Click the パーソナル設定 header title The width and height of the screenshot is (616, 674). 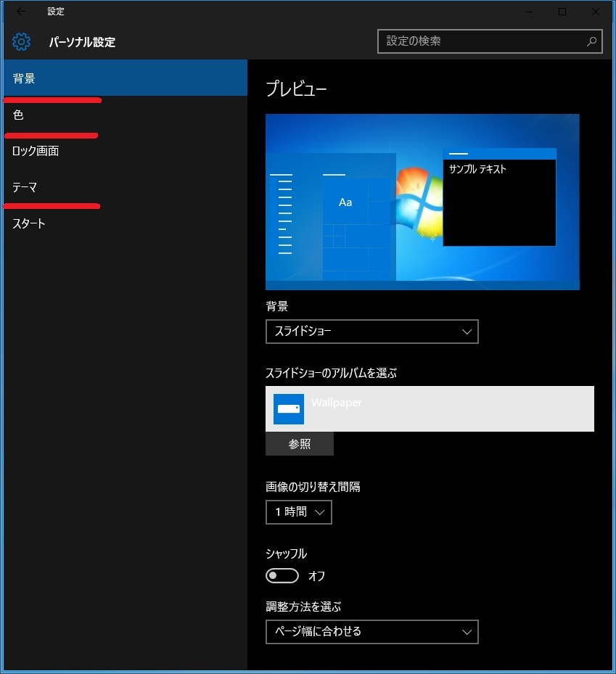(82, 42)
